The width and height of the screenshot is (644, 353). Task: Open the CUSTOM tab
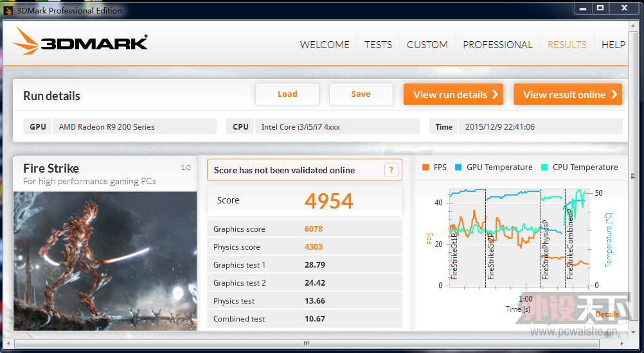click(427, 45)
